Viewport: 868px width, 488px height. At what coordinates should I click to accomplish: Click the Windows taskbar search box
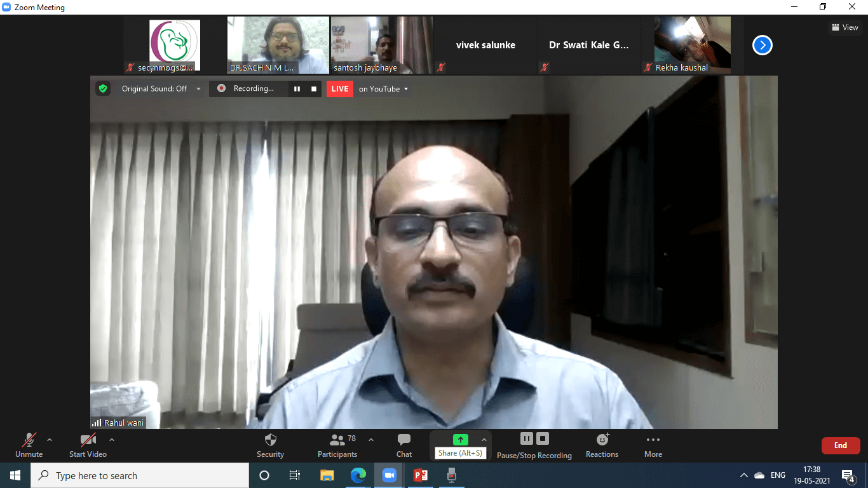140,475
